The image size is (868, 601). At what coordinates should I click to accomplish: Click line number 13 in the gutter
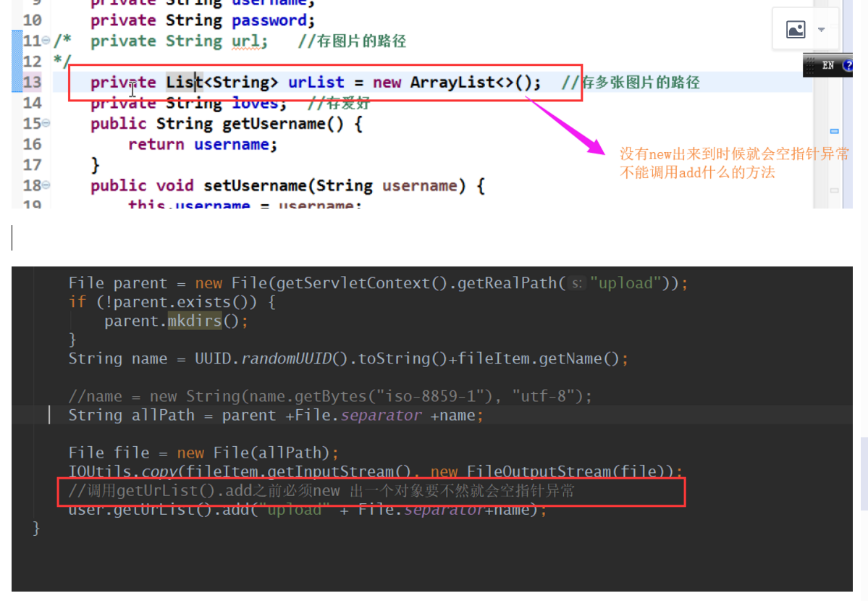point(32,82)
